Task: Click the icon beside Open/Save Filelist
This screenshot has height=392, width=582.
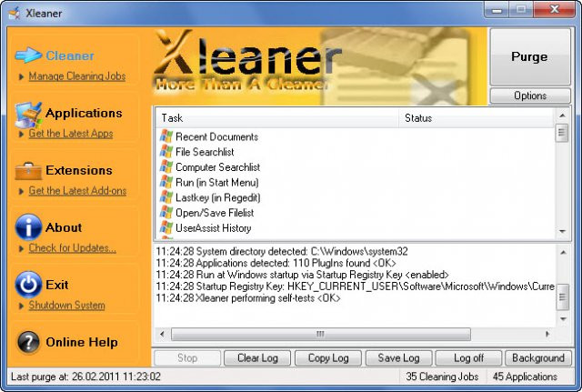Action: 166,213
